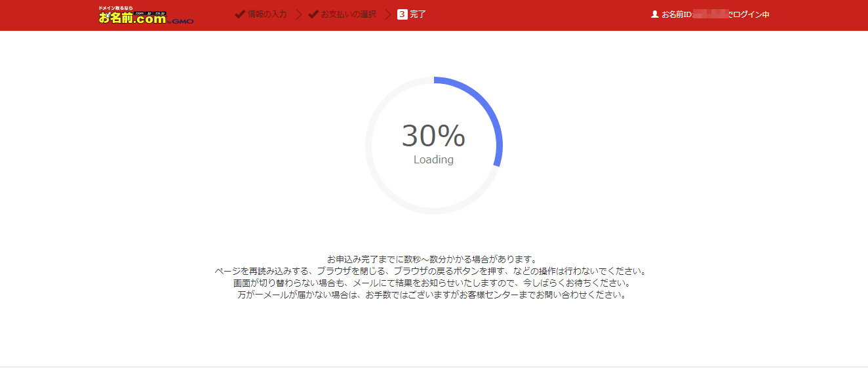Click the ページを再読み込みする warning line
The image size is (868, 368).
[x=432, y=271]
